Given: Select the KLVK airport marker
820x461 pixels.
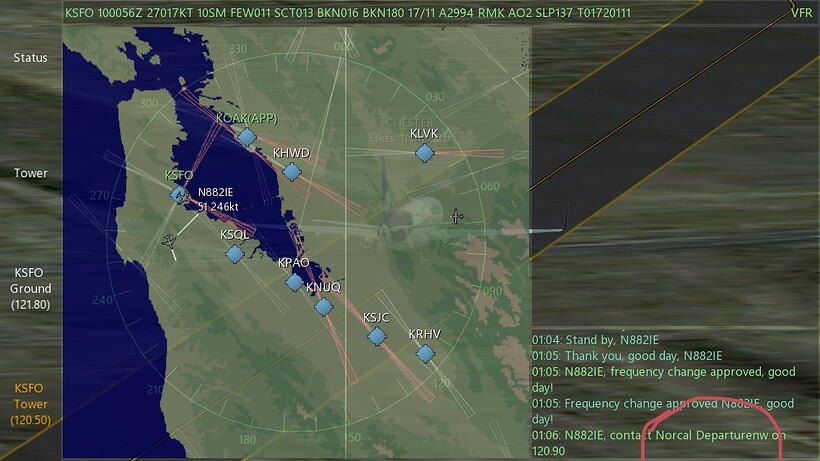Looking at the screenshot, I should (x=424, y=153).
